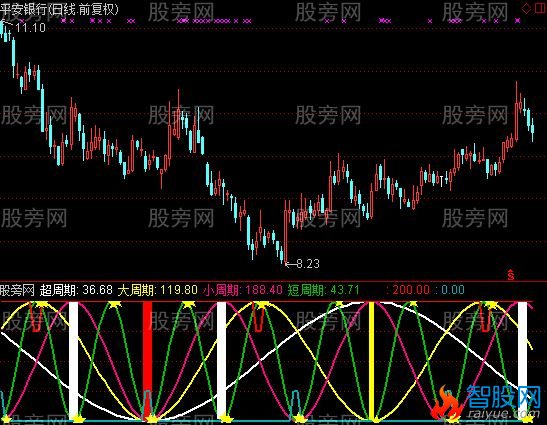Click the red diamond icon at top-right
Screen dimensions: 547x425
(x=526, y=9)
